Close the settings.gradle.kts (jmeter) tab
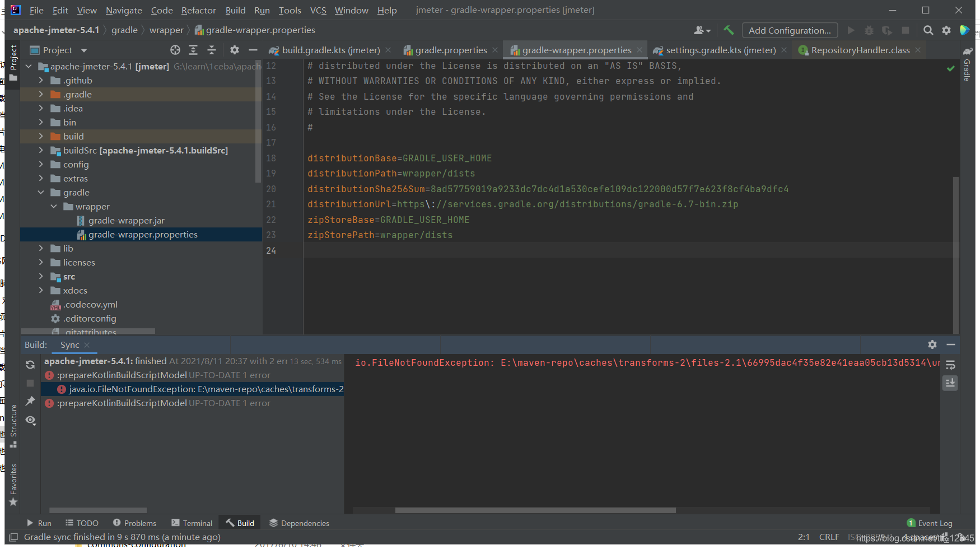Screen dimensions: 980x549 click(784, 50)
